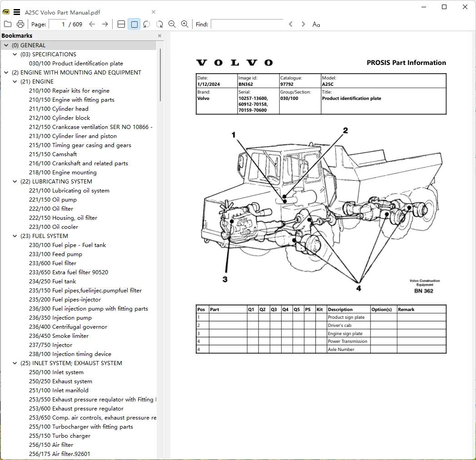Click the SumatraPDF app icon
The width and height of the screenshot is (476, 460).
point(6,12)
